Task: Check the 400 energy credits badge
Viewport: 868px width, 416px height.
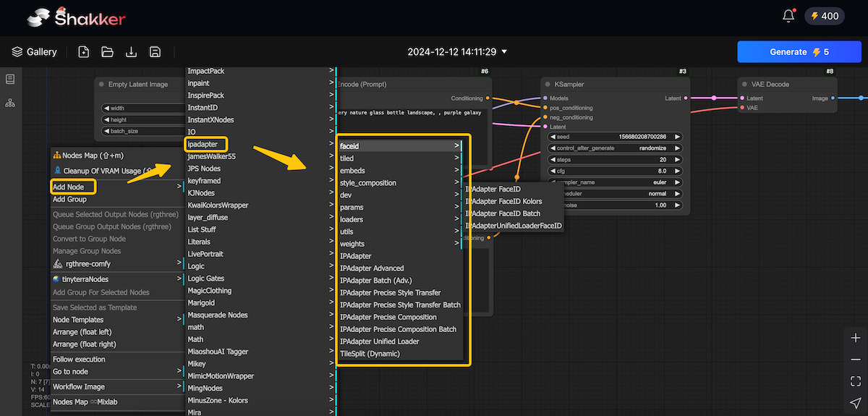Action: 824,16
